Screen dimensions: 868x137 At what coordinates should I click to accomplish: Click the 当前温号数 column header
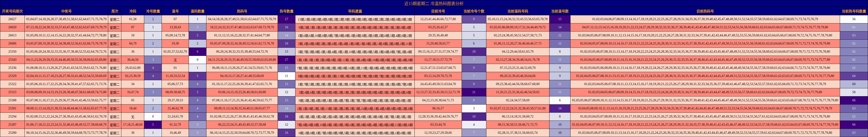560,11
